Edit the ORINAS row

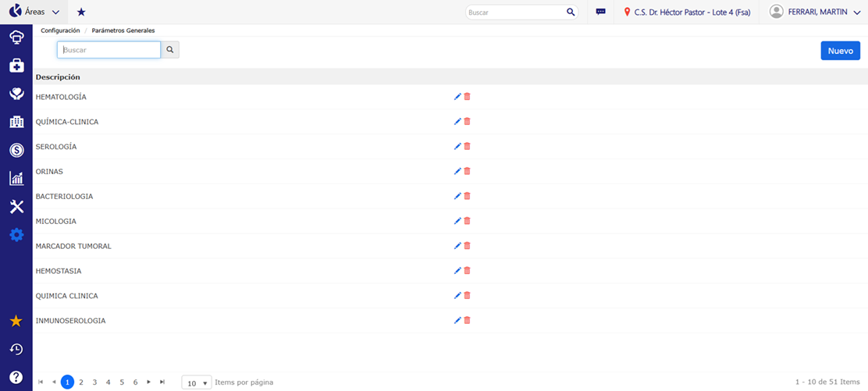pyautogui.click(x=457, y=172)
